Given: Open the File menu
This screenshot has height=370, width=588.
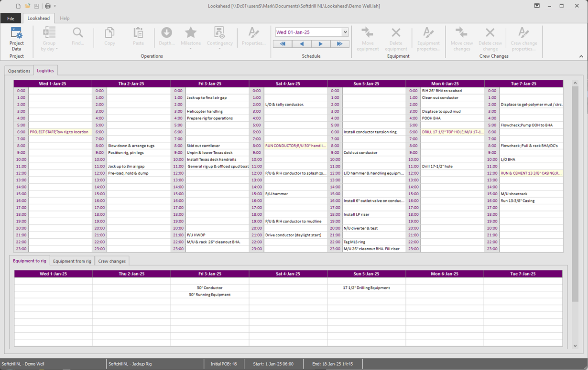Looking at the screenshot, I should coord(11,18).
